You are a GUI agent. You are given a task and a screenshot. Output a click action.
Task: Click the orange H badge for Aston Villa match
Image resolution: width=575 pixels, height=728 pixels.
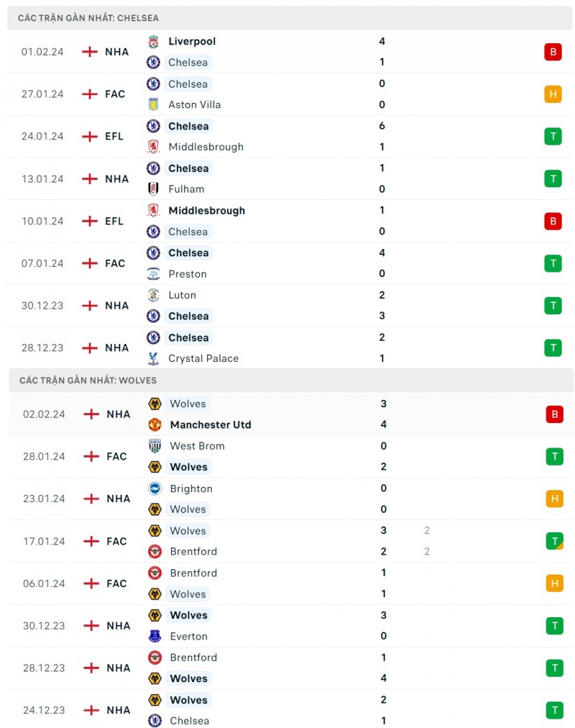(553, 94)
